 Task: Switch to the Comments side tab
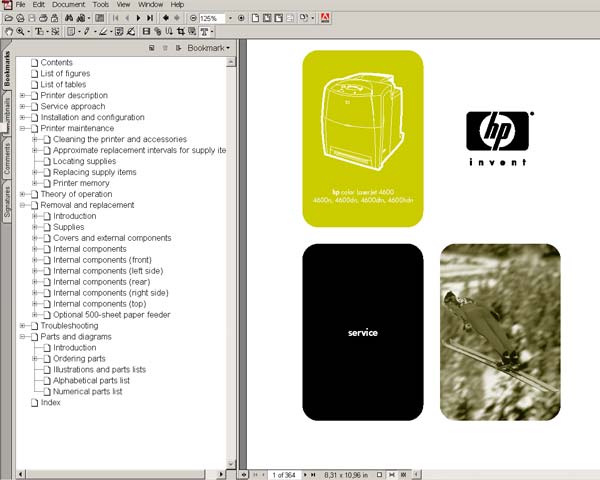pyautogui.click(x=7, y=159)
